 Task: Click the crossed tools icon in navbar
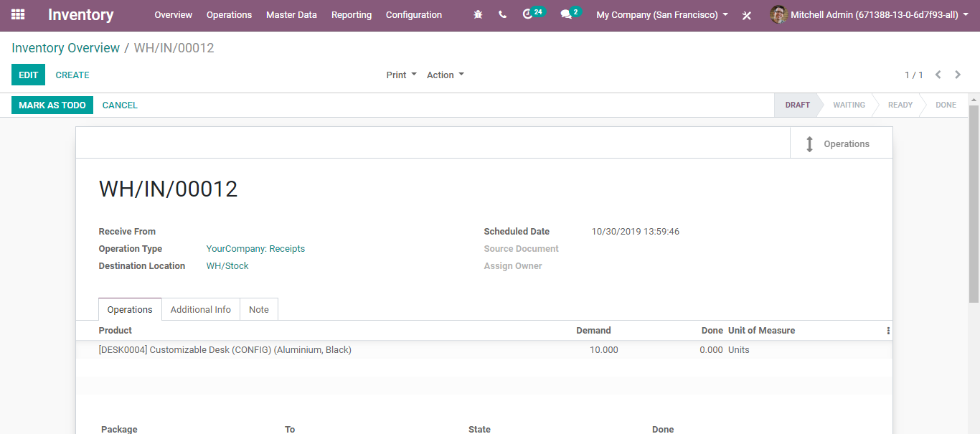(x=747, y=15)
